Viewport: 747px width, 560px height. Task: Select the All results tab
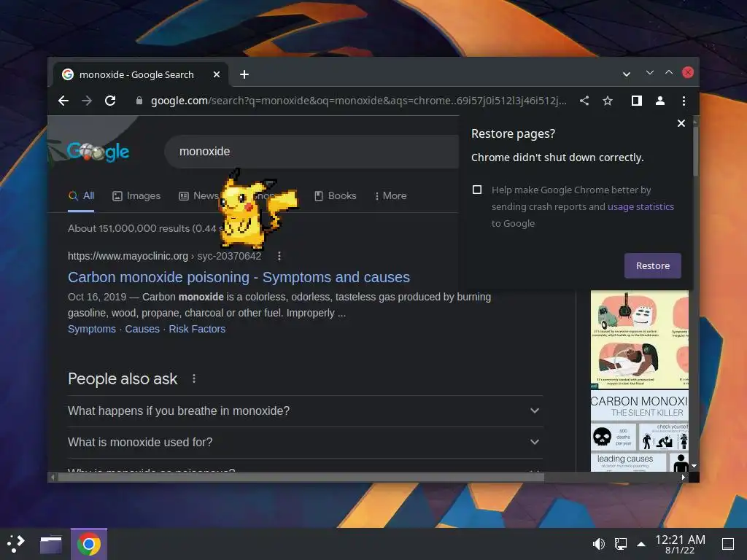coord(82,195)
